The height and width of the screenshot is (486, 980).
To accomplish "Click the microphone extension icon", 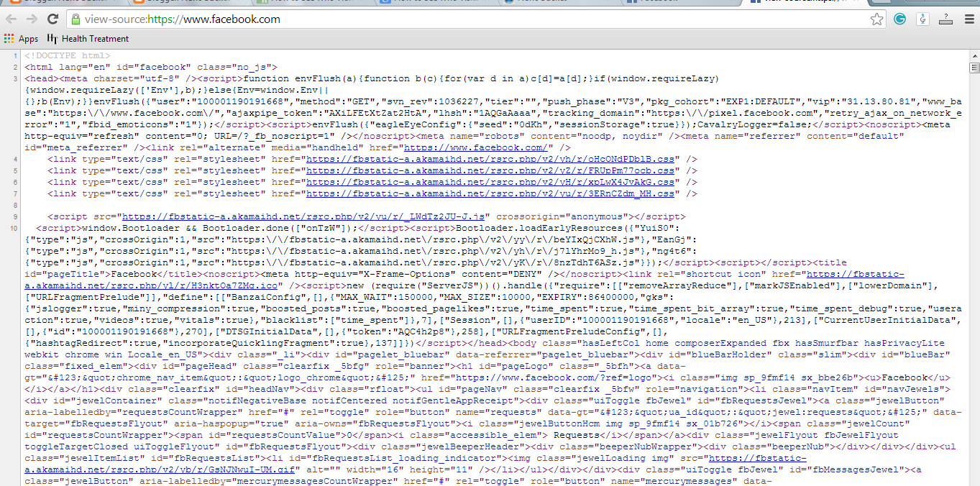I will [921, 19].
